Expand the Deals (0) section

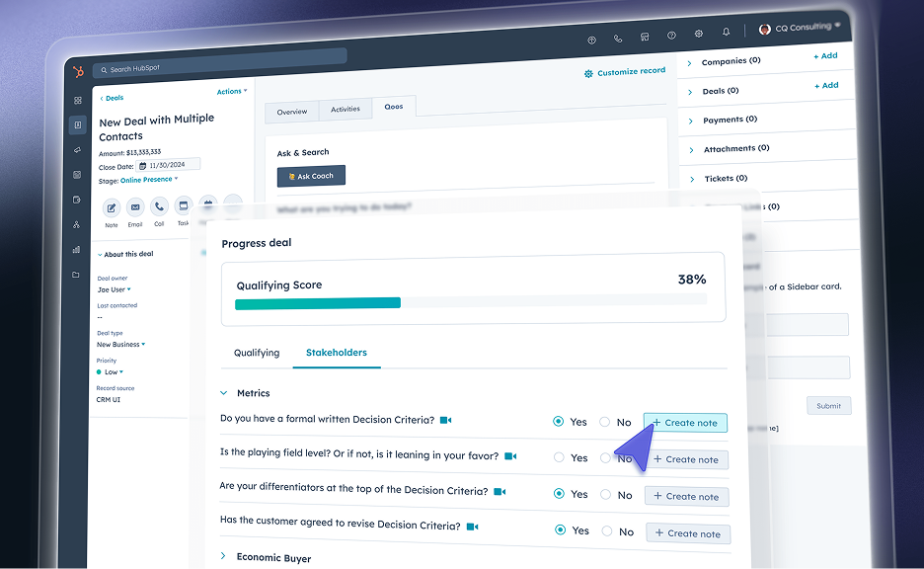pos(690,92)
